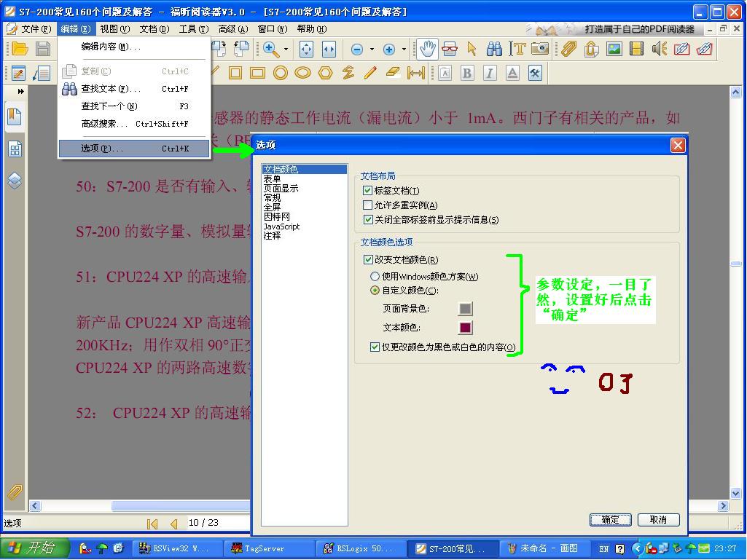Open the 视图 menu
Screen dimensions: 747x560
114,29
